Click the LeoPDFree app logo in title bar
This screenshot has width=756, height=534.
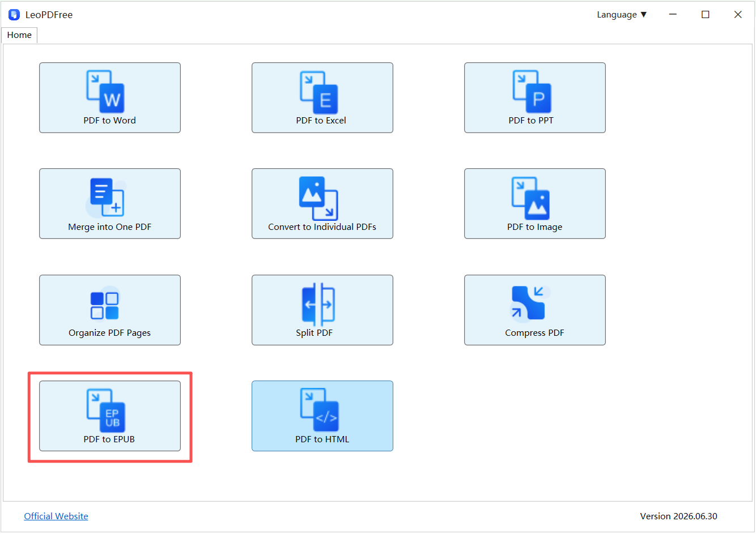[14, 15]
